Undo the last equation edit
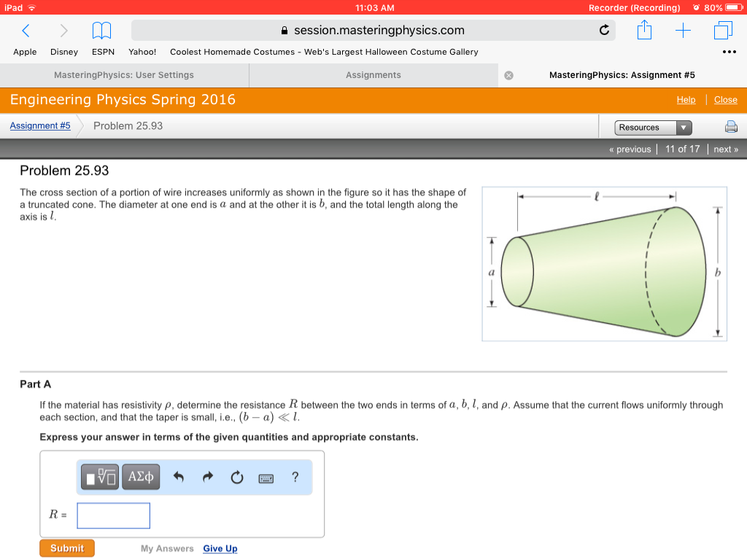Image resolution: width=747 pixels, height=560 pixels. [178, 476]
